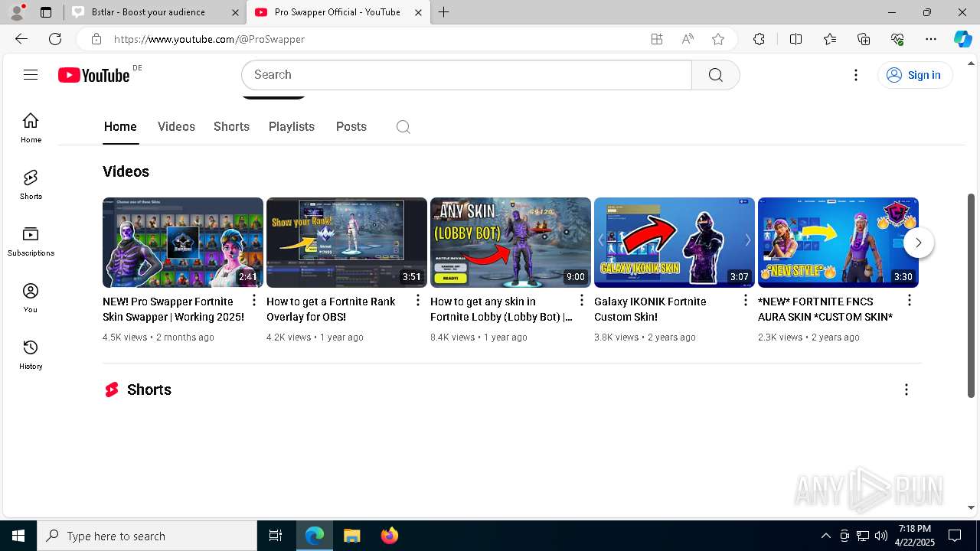Show next videos with right chevron
This screenshot has height=551, width=980.
pyautogui.click(x=918, y=243)
